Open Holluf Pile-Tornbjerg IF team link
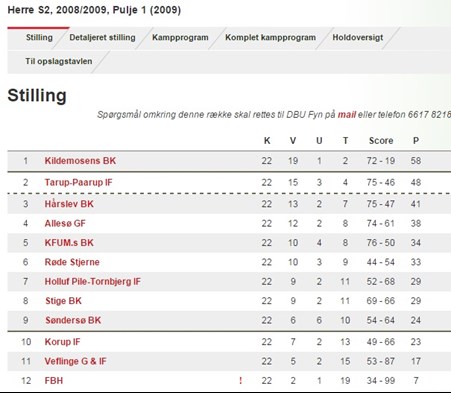 [x=93, y=281]
